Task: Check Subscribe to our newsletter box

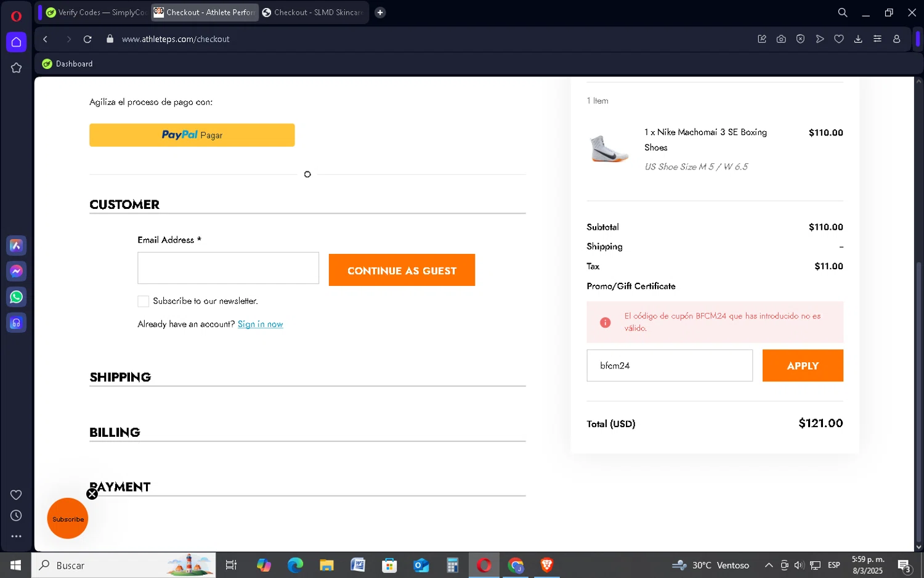Action: coord(144,301)
